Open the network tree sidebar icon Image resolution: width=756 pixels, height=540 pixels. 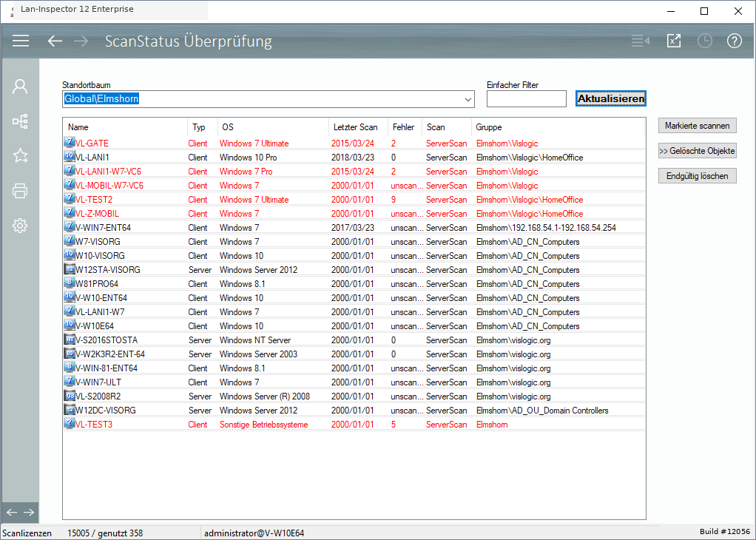coord(20,121)
